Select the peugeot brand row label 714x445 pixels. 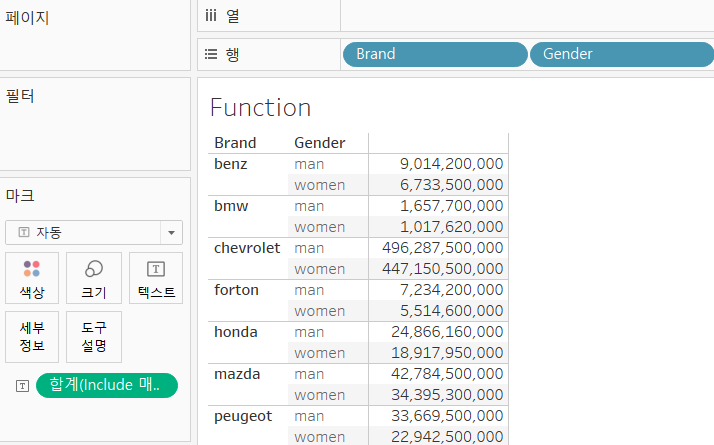click(243, 416)
